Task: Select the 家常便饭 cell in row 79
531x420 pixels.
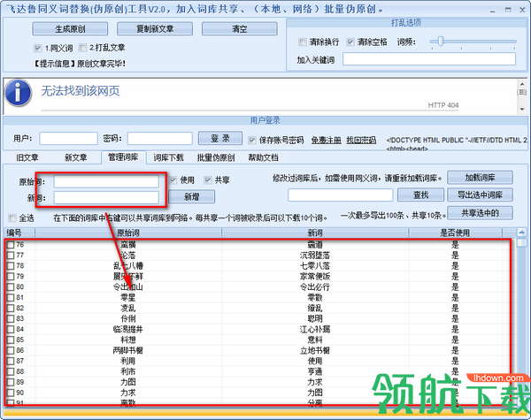Action: click(x=315, y=277)
